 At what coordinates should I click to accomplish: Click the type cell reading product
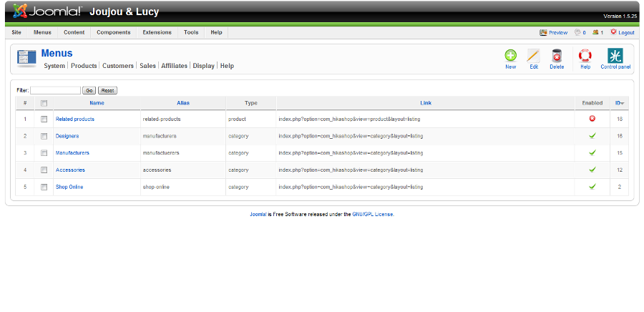(x=238, y=119)
